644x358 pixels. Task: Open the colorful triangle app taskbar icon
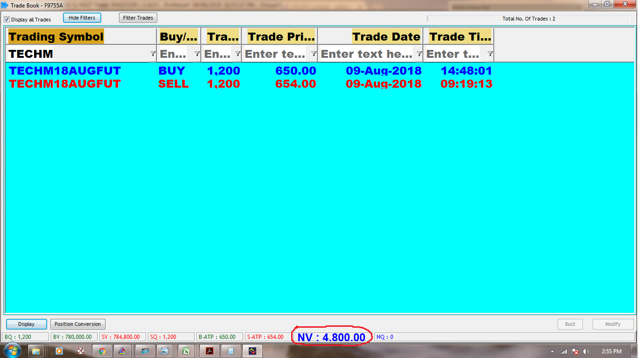point(122,351)
